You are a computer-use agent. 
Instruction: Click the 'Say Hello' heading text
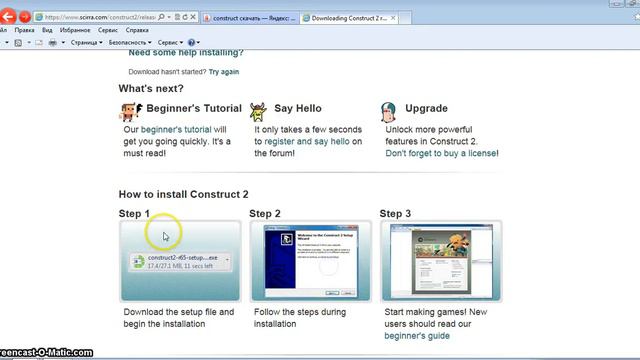pos(298,109)
